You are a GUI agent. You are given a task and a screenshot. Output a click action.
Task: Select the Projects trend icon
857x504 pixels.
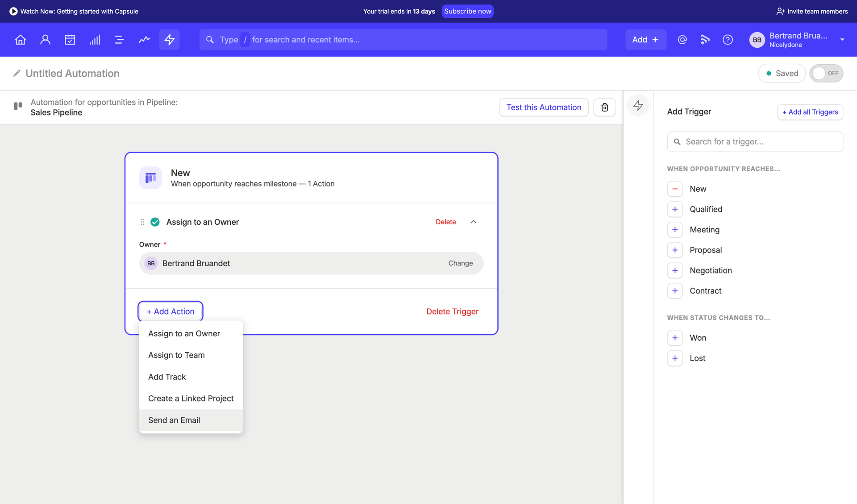point(144,39)
